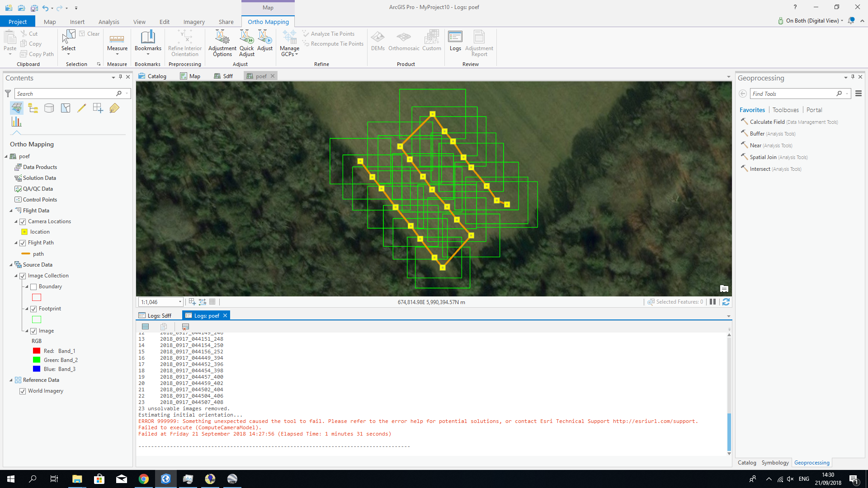The image size is (868, 488).
Task: Click the green Footprint symbol swatch
Action: (37, 319)
